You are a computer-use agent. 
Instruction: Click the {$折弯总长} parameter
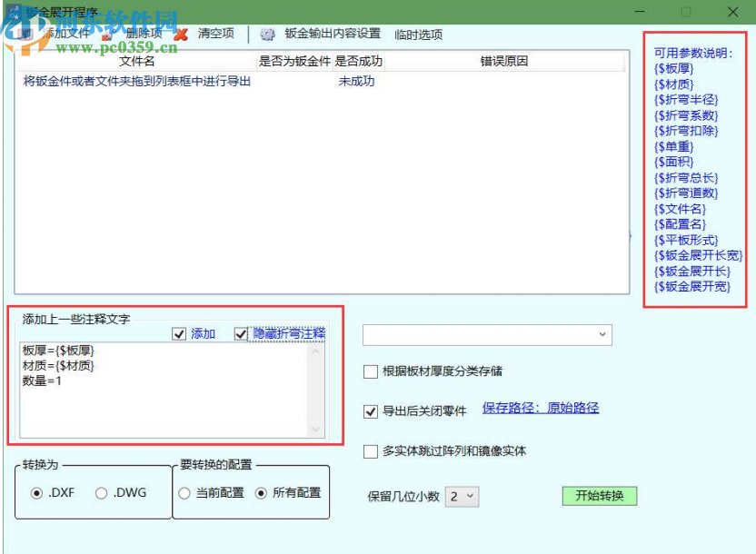click(686, 178)
